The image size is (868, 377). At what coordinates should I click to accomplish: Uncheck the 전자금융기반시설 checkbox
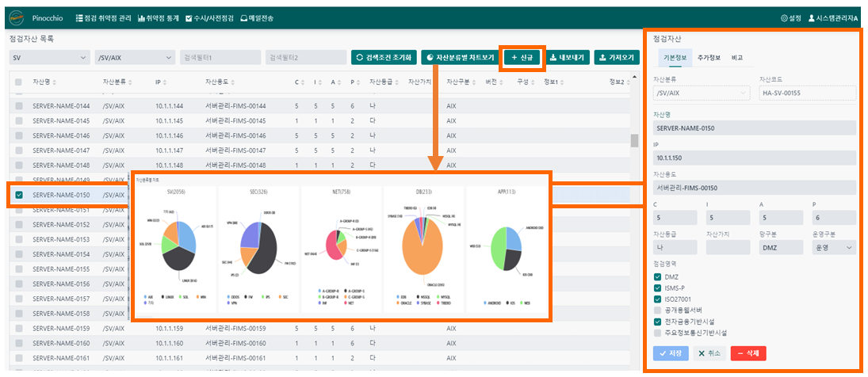tap(657, 322)
